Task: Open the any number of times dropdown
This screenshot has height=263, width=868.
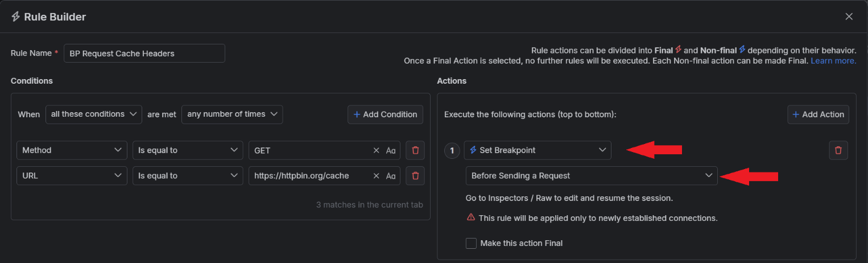Action: point(232,114)
